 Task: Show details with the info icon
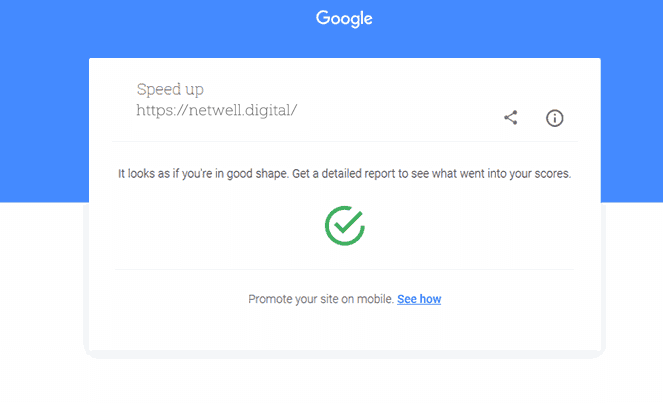click(554, 118)
